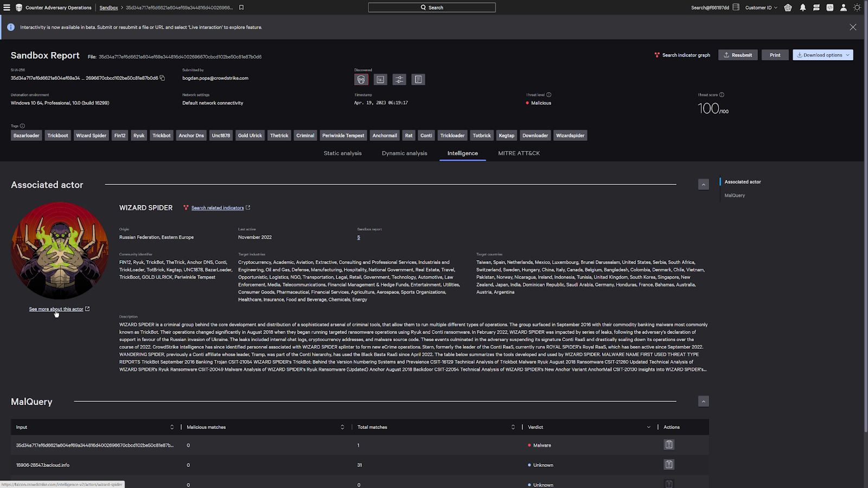Switch to Dynamic analysis tab
The width and height of the screenshot is (868, 488).
404,153
